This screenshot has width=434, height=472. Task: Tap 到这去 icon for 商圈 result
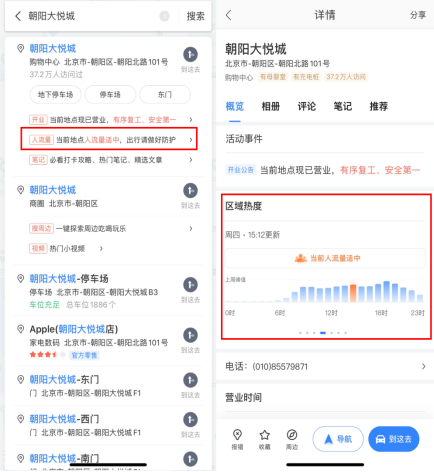click(190, 190)
